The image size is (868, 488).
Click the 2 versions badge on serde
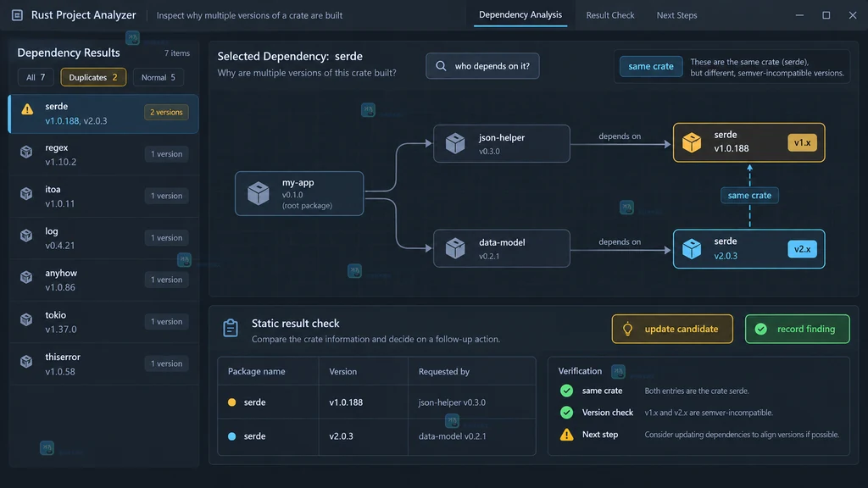pos(166,113)
